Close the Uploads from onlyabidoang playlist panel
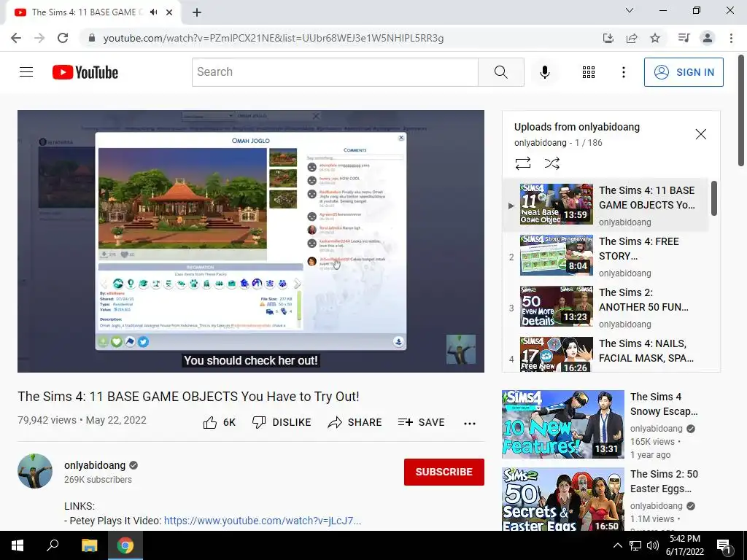747x560 pixels. click(x=700, y=134)
